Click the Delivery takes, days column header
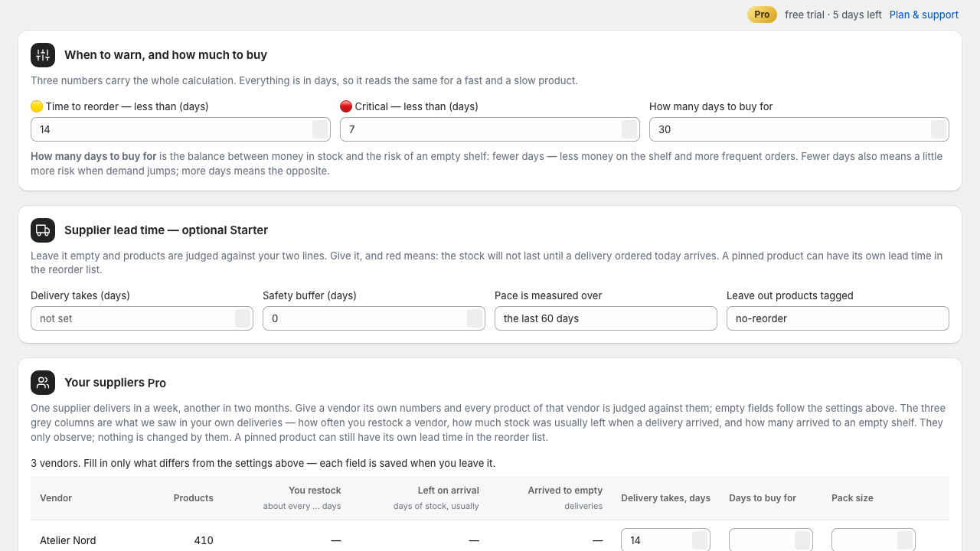This screenshot has width=980, height=551. [665, 498]
